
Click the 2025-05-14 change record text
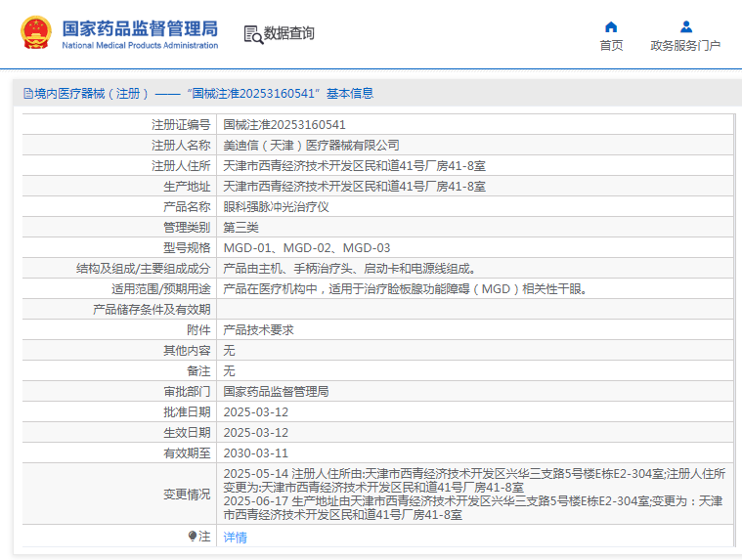click(x=474, y=481)
